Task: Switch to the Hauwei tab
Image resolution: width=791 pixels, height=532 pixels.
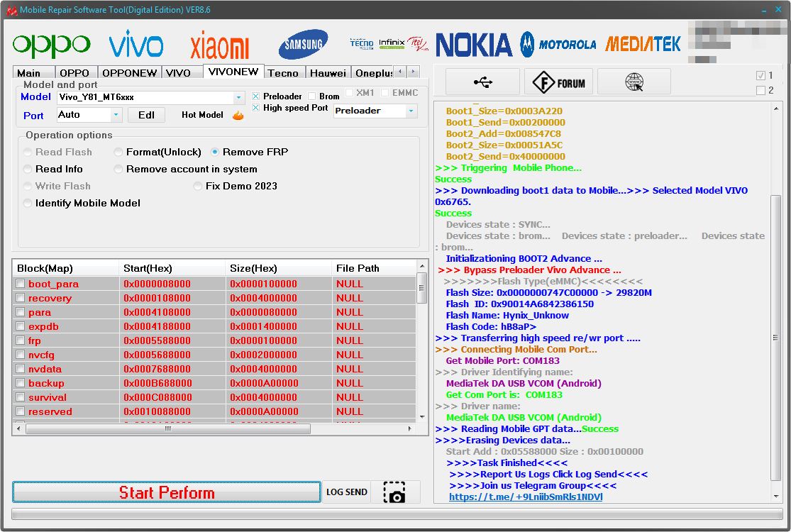Action: click(x=328, y=73)
